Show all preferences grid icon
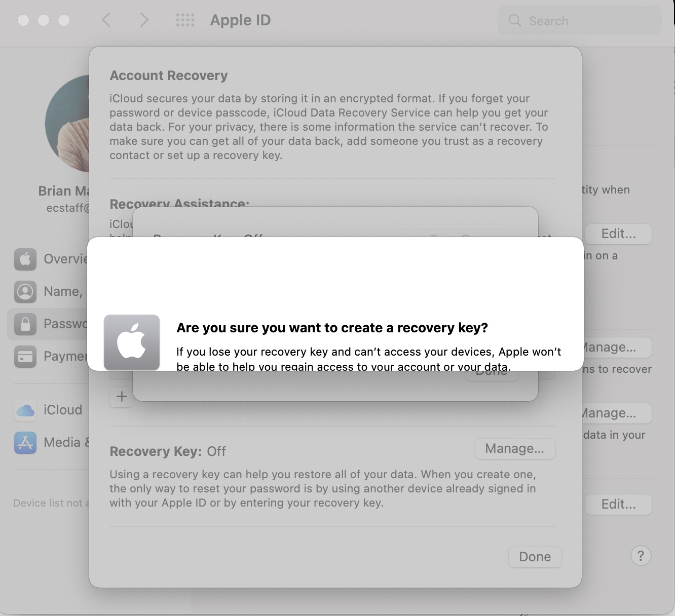The image size is (675, 616). coord(185,20)
